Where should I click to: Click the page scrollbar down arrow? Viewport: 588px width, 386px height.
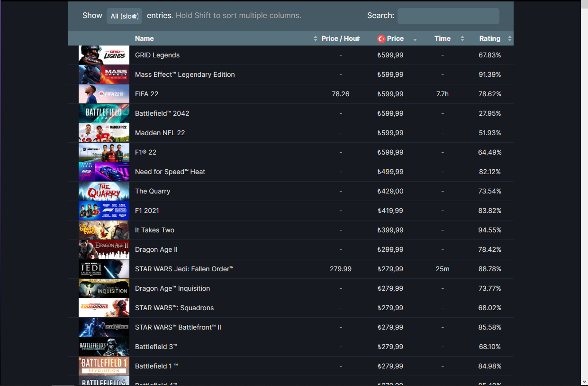pos(584,381)
